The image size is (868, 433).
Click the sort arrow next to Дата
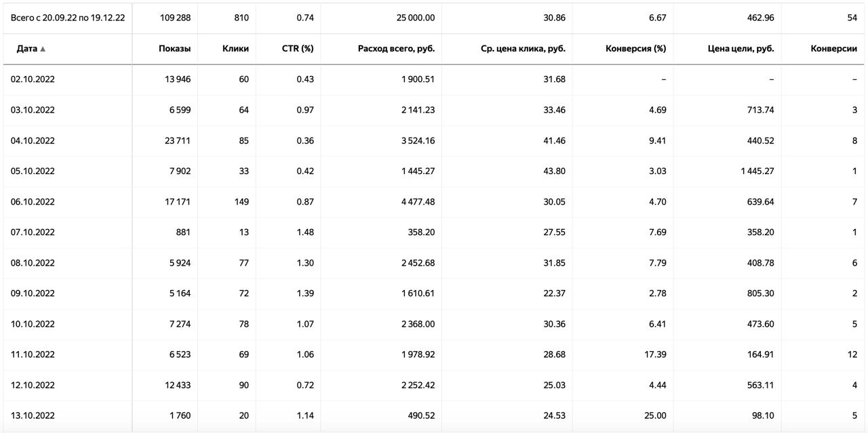pos(43,49)
